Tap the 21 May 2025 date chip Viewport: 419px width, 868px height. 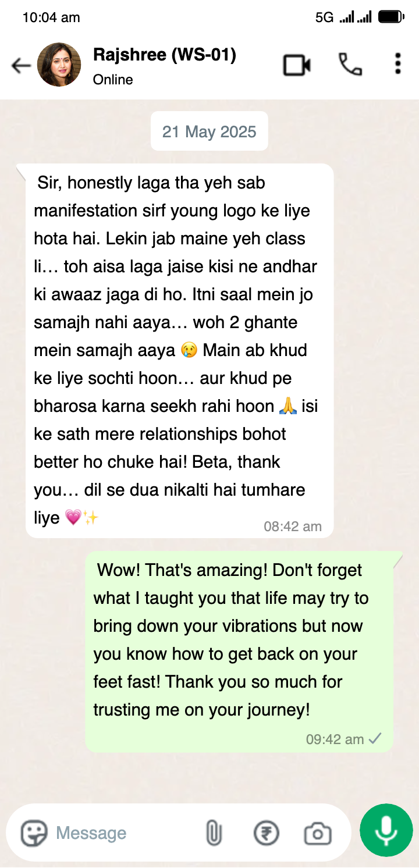210,131
